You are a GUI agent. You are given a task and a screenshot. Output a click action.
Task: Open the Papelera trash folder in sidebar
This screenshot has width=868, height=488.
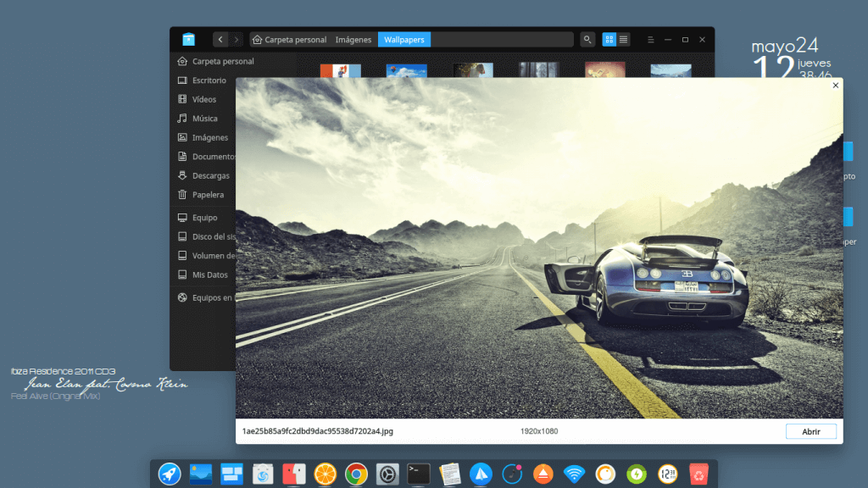(208, 195)
